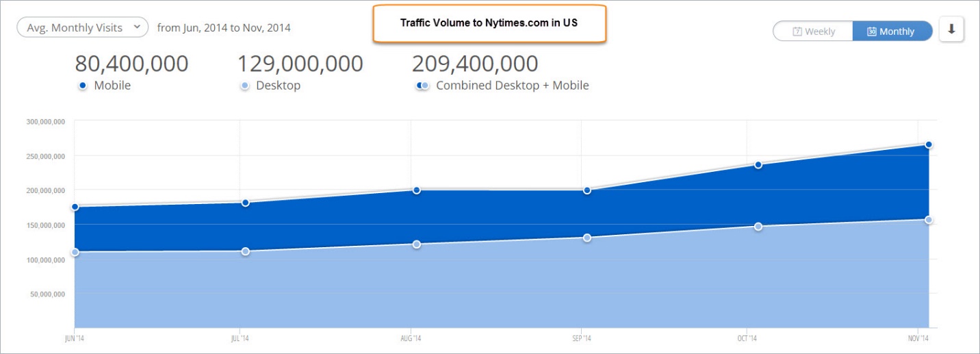Click the dark blue Mobile legend dot
This screenshot has width=980, height=354.
click(x=83, y=86)
